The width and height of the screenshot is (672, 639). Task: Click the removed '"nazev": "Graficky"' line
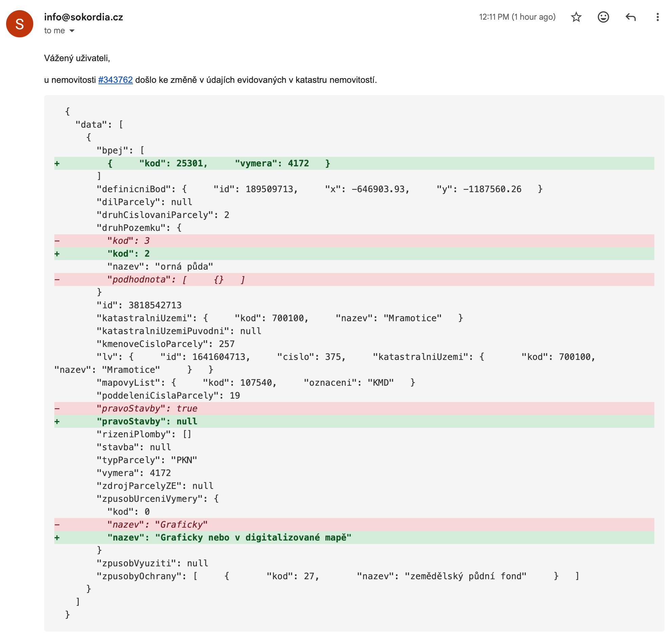(157, 525)
